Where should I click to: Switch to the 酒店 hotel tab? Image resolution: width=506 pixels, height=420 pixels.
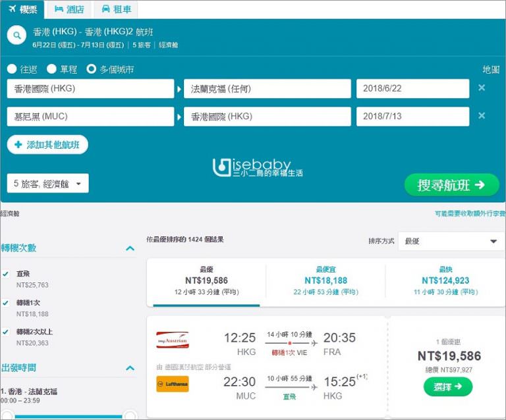point(69,9)
